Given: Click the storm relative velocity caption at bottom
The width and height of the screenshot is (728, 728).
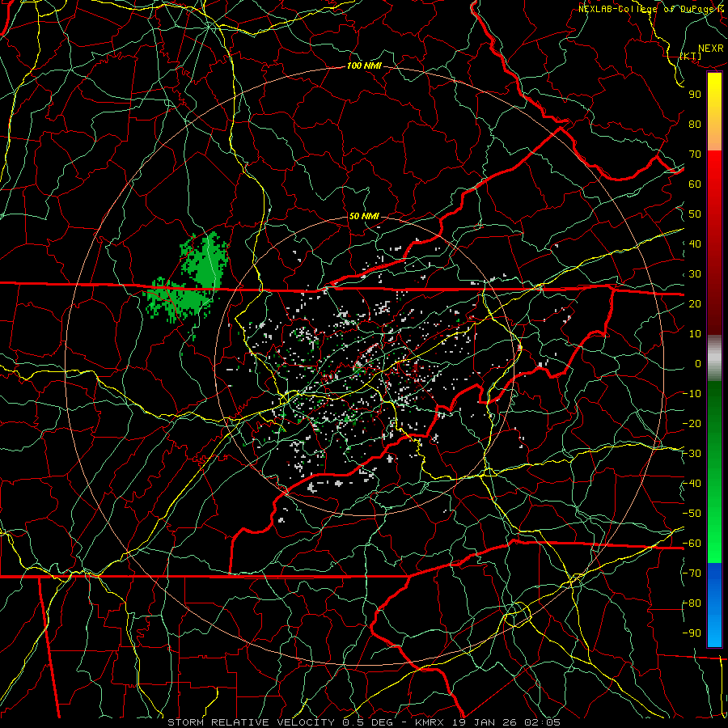Looking at the screenshot, I should click(364, 722).
